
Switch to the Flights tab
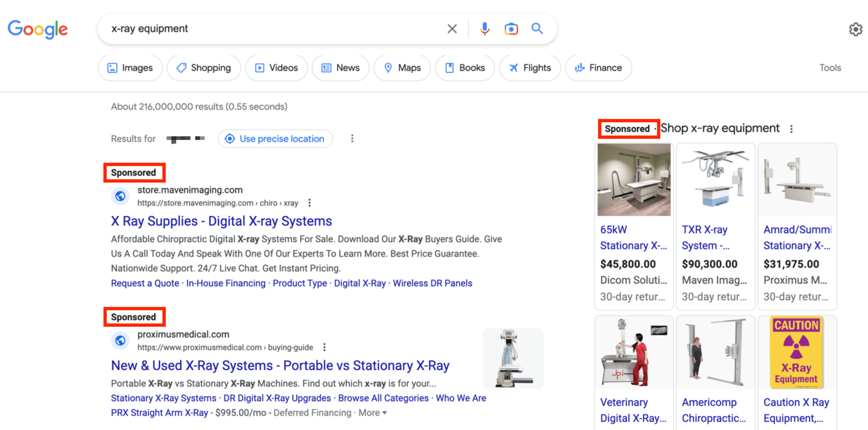[530, 68]
